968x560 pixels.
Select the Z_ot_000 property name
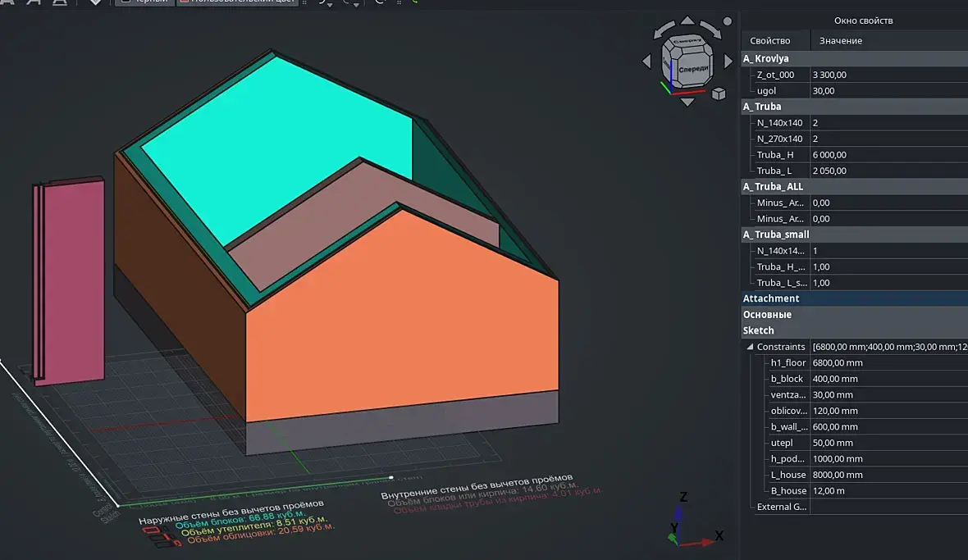point(775,75)
